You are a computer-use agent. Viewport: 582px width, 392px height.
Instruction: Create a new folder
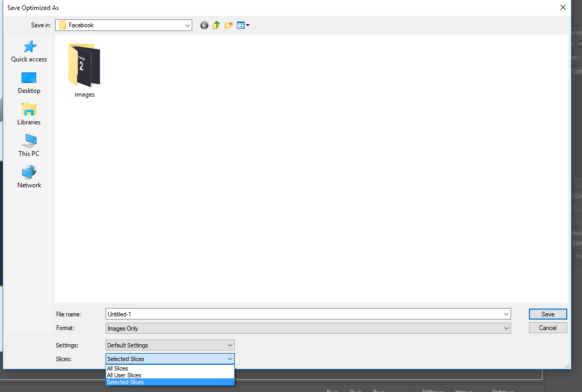[228, 25]
